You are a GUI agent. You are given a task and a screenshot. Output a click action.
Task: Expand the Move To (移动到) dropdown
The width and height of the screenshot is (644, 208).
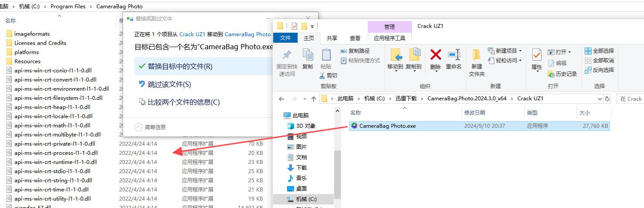tap(395, 71)
